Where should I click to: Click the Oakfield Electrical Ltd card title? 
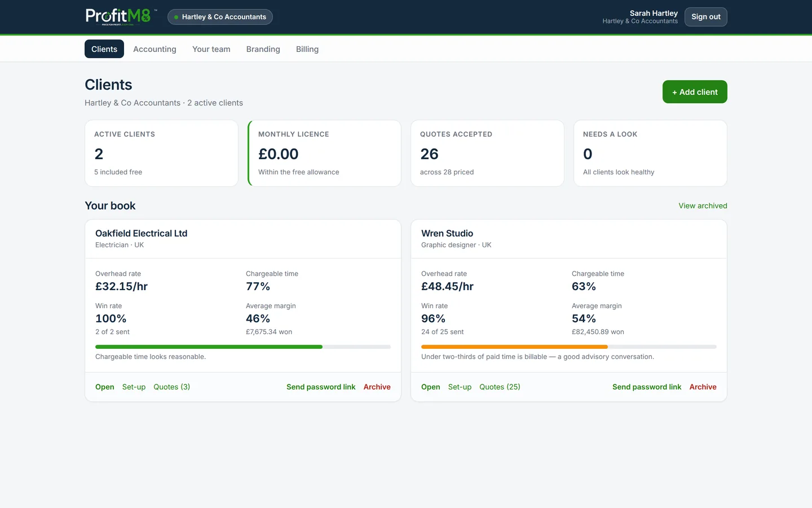pyautogui.click(x=141, y=233)
